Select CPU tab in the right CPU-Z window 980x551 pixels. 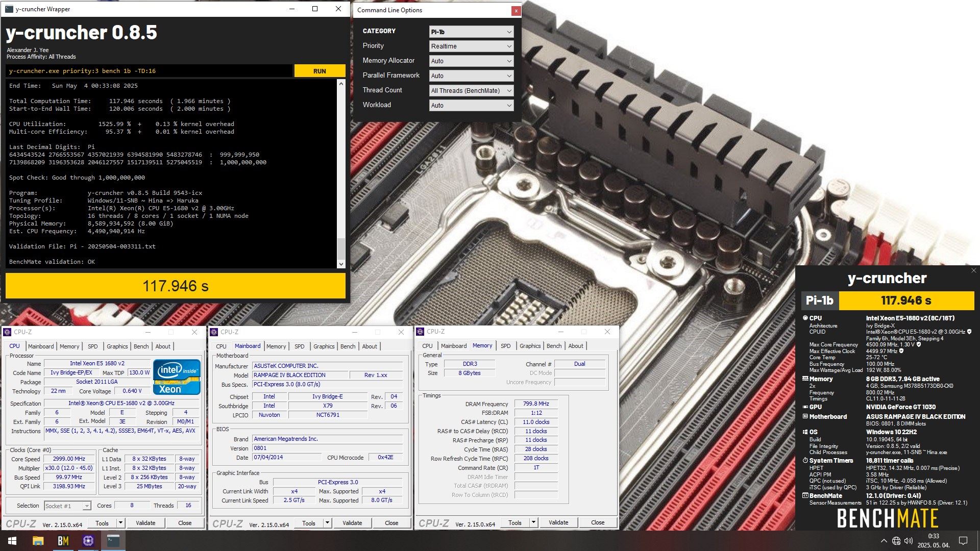click(427, 346)
